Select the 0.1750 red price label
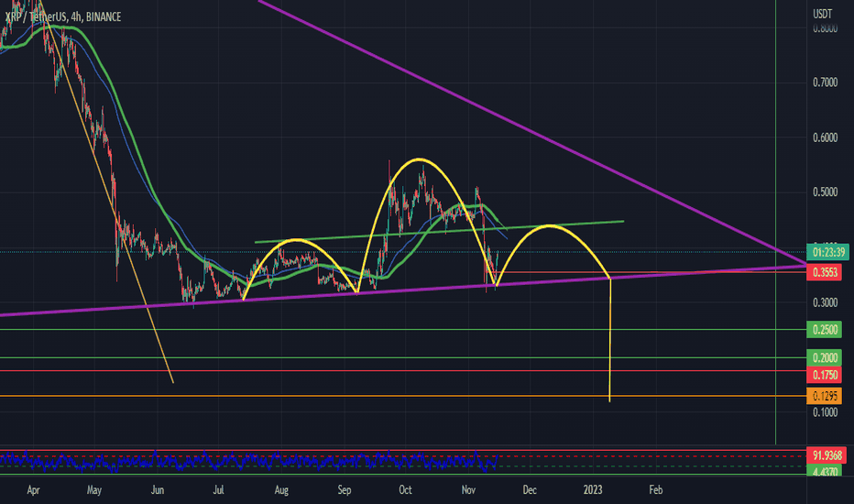This screenshot has height=504, width=854. (x=825, y=375)
